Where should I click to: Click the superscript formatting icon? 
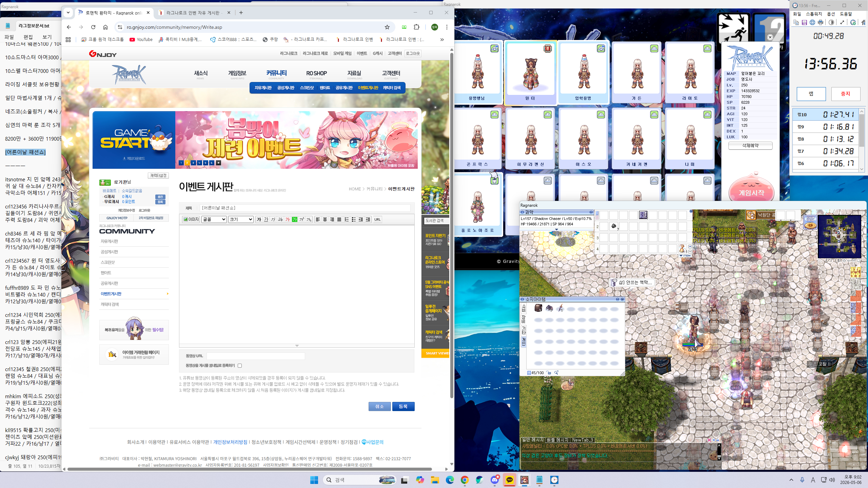tap(302, 220)
